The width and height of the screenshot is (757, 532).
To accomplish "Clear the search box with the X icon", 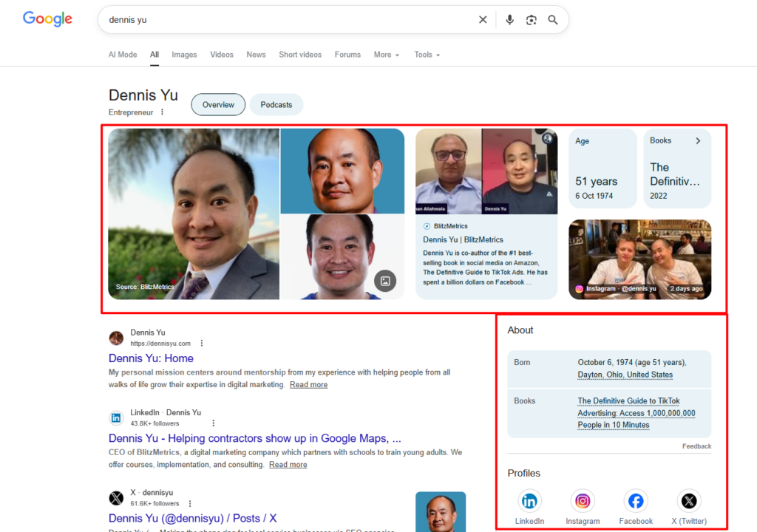I will [483, 20].
